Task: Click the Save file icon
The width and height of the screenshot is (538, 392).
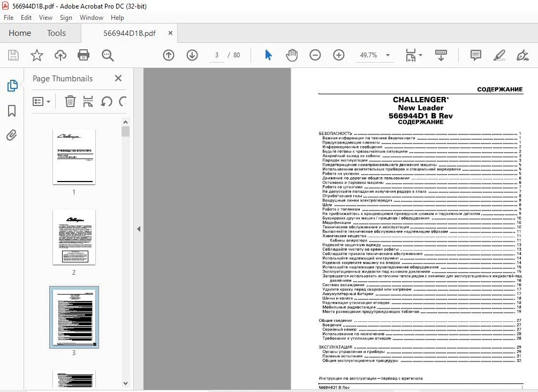Action: [13, 55]
